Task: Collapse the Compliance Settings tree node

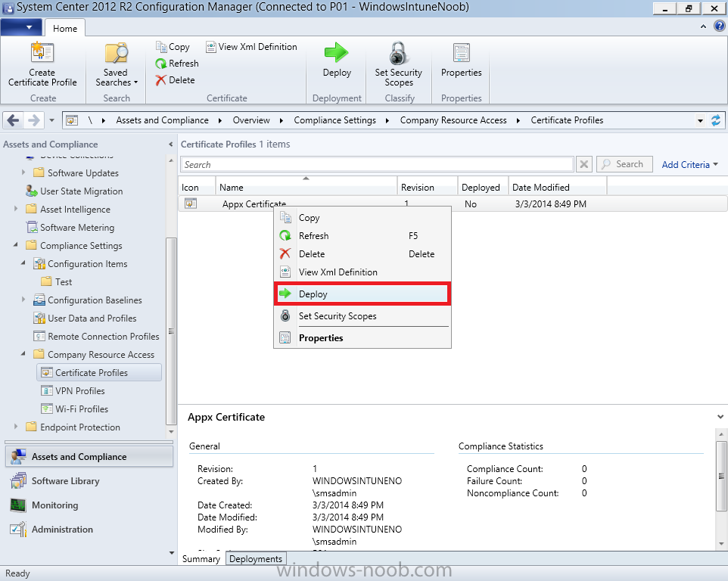Action: pyautogui.click(x=16, y=245)
